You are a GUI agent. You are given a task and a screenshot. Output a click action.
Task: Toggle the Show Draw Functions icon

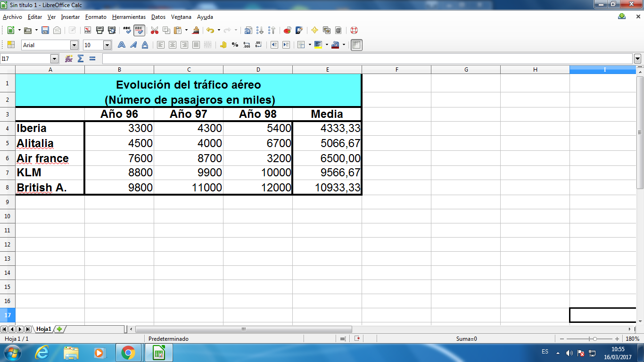[299, 30]
